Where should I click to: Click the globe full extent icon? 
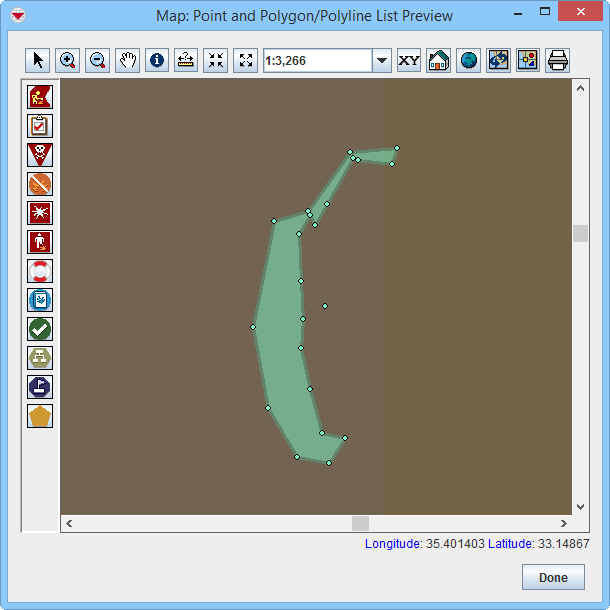point(468,60)
